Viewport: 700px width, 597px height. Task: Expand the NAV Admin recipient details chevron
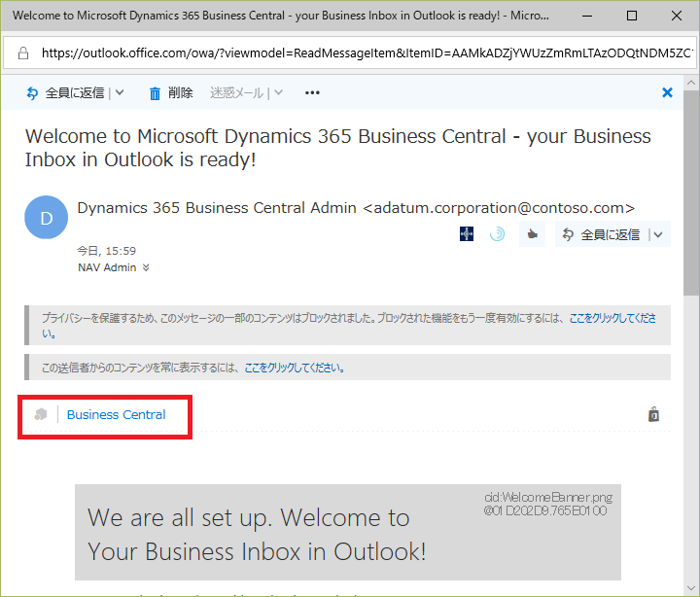pos(146,267)
